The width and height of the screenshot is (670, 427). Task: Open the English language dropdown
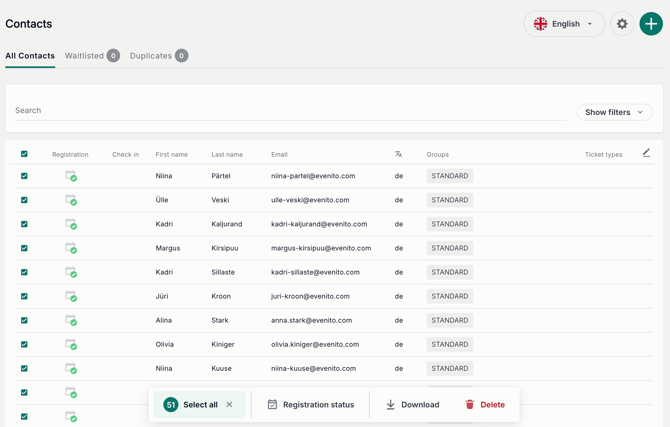(x=564, y=24)
